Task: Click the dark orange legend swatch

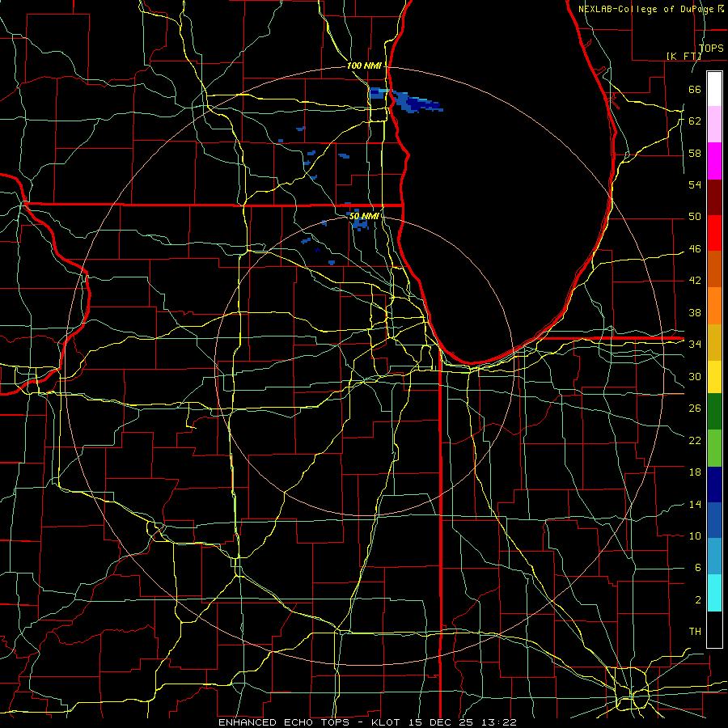Action: coord(714,269)
